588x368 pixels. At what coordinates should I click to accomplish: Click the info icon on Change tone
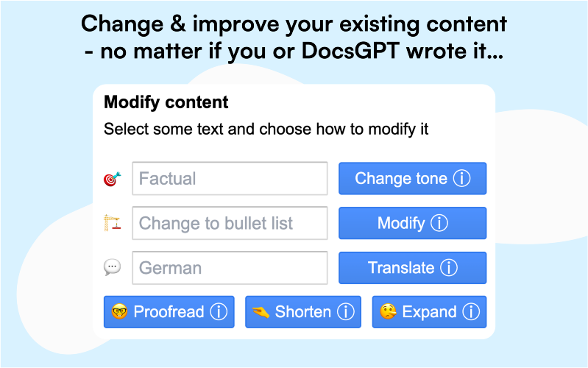click(461, 178)
